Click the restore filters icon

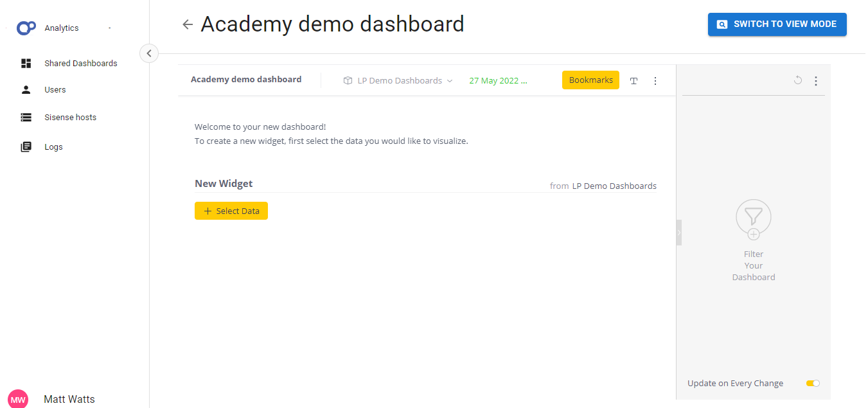798,80
